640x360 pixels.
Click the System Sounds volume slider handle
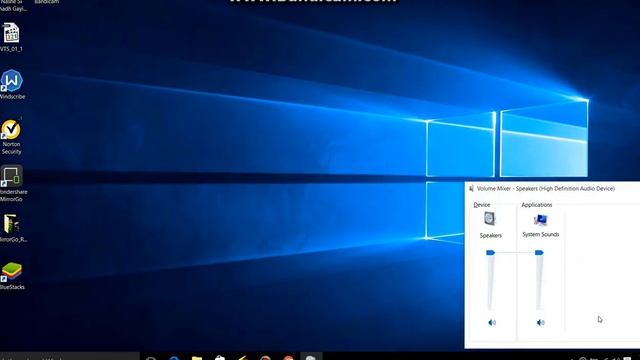coord(539,253)
